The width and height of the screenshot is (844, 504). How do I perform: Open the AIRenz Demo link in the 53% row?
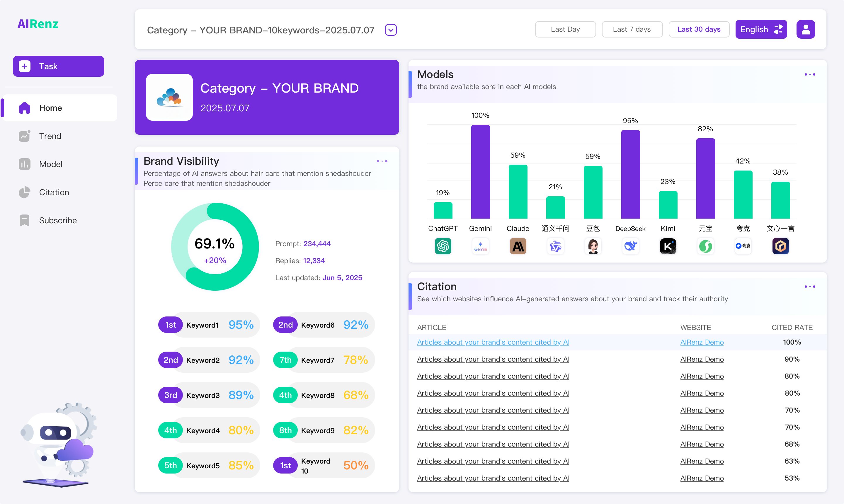pos(702,478)
